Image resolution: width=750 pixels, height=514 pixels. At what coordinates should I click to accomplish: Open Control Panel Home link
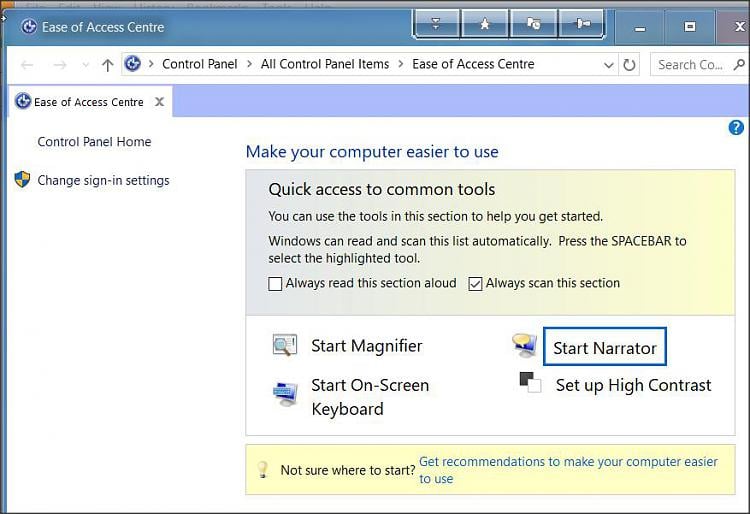pos(94,142)
